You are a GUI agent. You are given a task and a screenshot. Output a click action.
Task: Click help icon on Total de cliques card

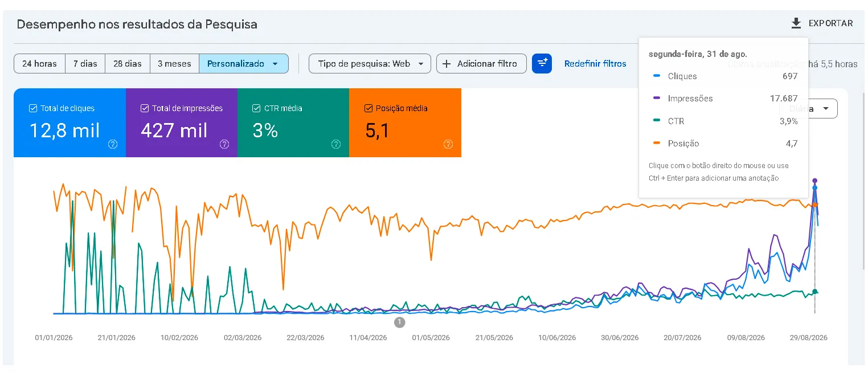113,144
